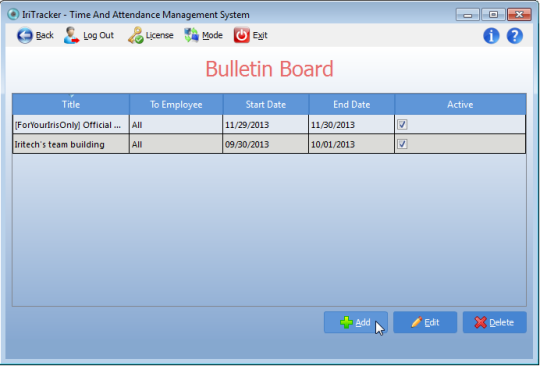Click 'All' in the Iritech's team building row
540x366 pixels.
click(137, 144)
